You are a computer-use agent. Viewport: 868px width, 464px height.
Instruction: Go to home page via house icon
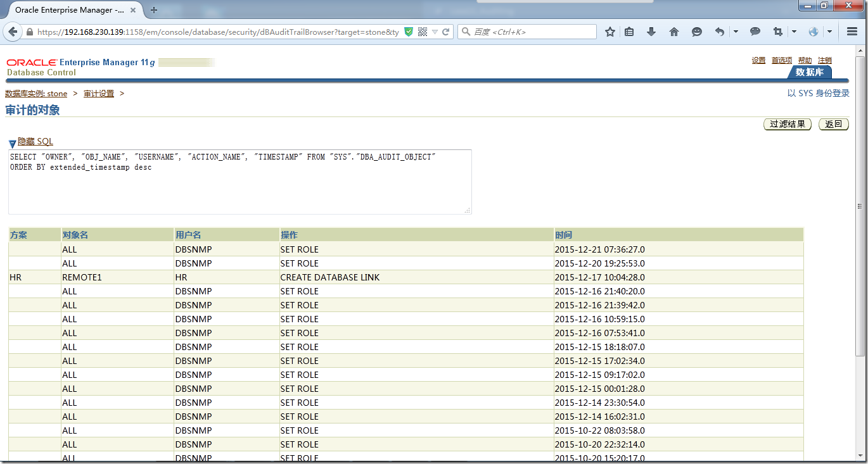click(674, 32)
